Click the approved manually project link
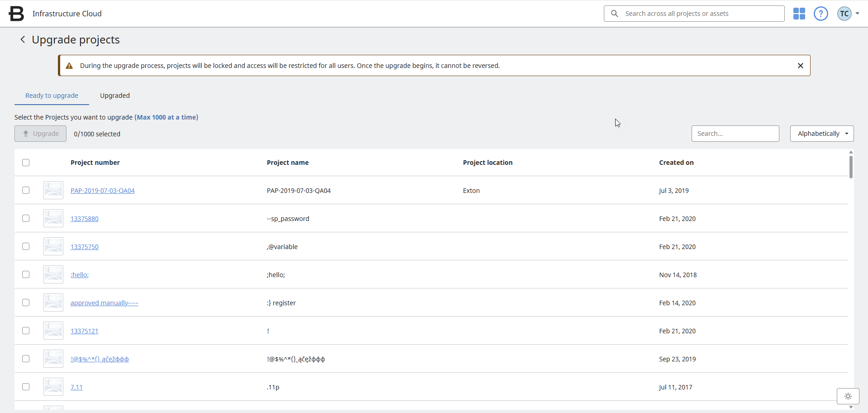 (x=104, y=303)
